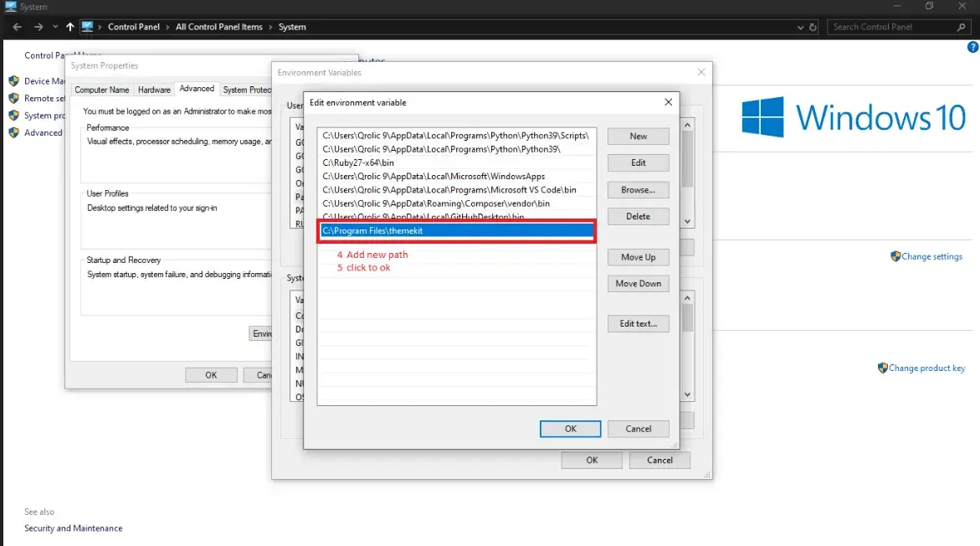
Task: Click the Back arrow in the navigation bar
Action: (18, 27)
